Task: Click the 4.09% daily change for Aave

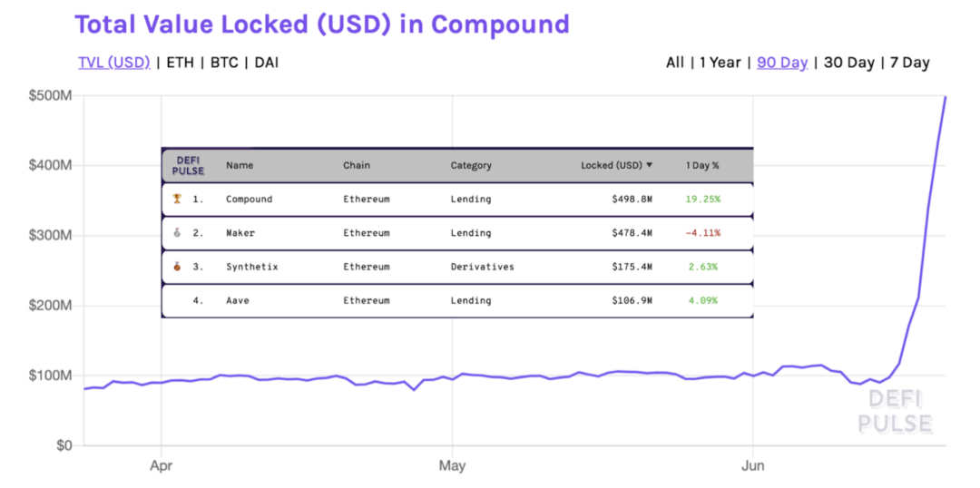Action: [703, 300]
